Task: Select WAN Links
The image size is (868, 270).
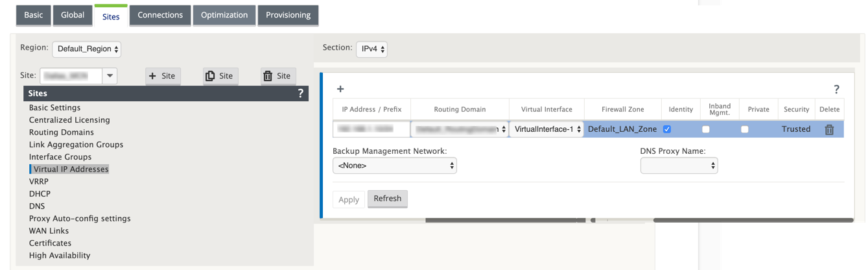Action: [x=49, y=231]
